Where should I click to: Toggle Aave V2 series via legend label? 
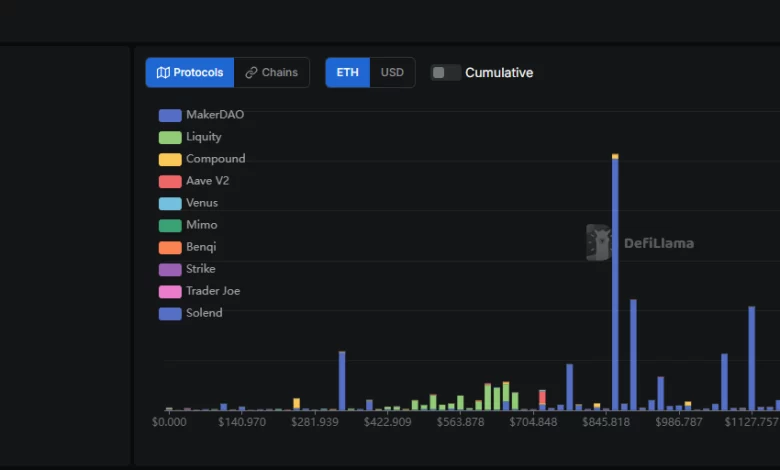[x=207, y=181]
